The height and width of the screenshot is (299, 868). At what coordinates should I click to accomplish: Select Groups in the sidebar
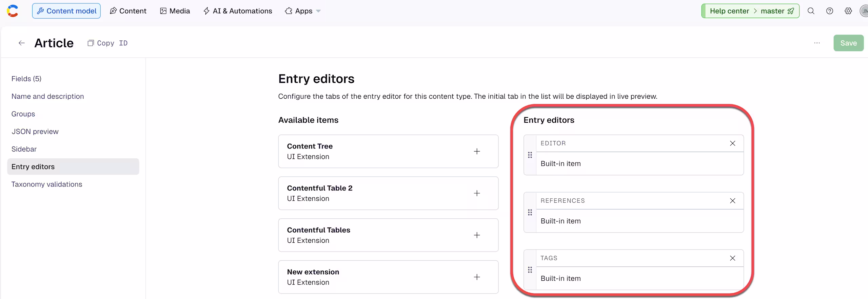(23, 114)
